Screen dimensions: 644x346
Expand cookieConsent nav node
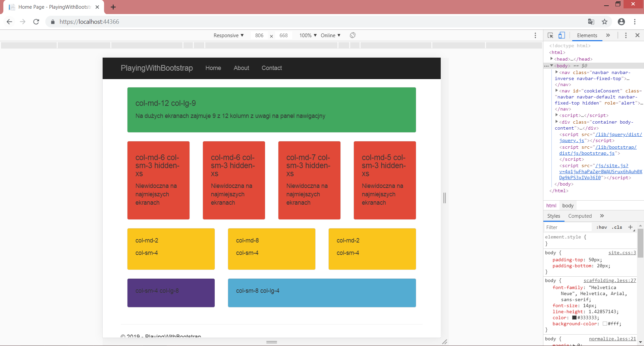coord(556,91)
